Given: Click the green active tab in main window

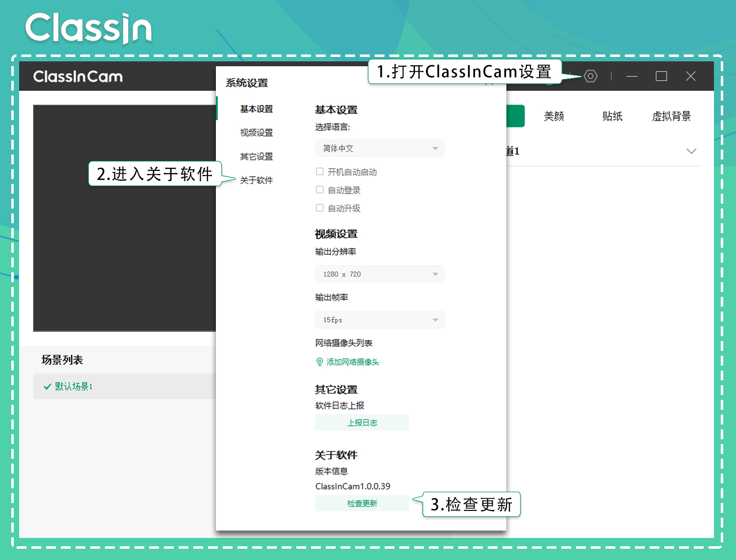Looking at the screenshot, I should point(515,116).
